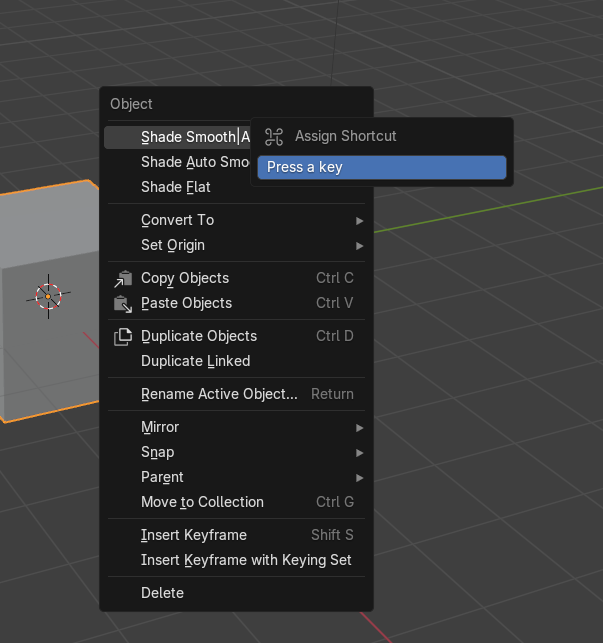Click the 3D cursor crosshair on the cube
This screenshot has height=643, width=603.
(x=48, y=296)
